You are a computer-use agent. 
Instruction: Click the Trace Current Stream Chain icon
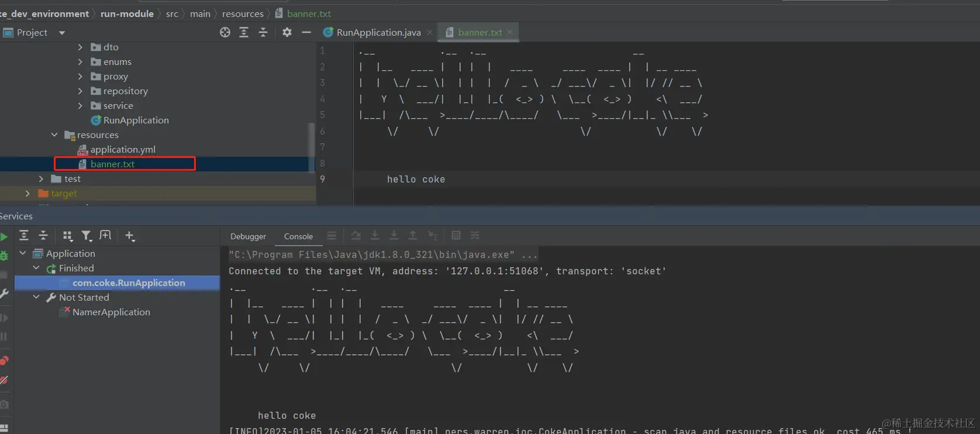475,235
